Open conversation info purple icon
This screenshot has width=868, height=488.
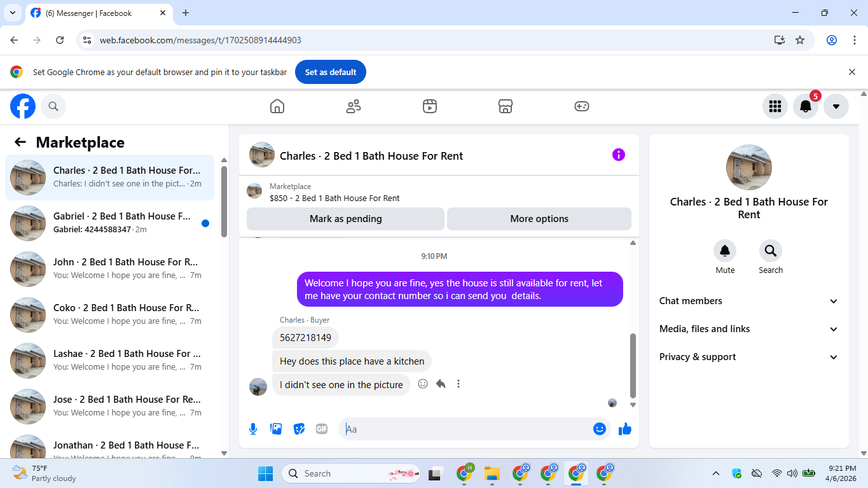tap(619, 155)
